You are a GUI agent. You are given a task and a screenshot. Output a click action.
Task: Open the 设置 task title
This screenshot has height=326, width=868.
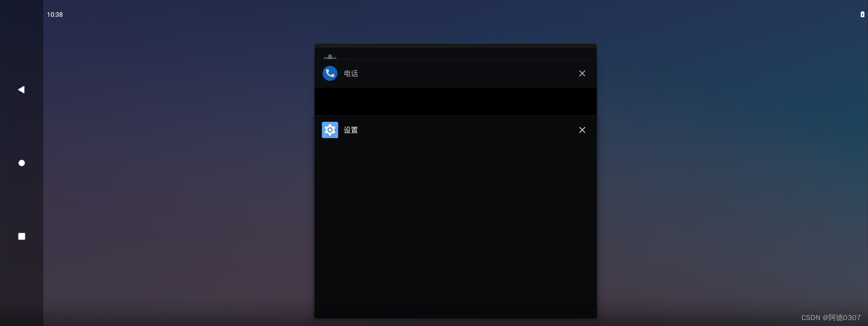tap(351, 130)
